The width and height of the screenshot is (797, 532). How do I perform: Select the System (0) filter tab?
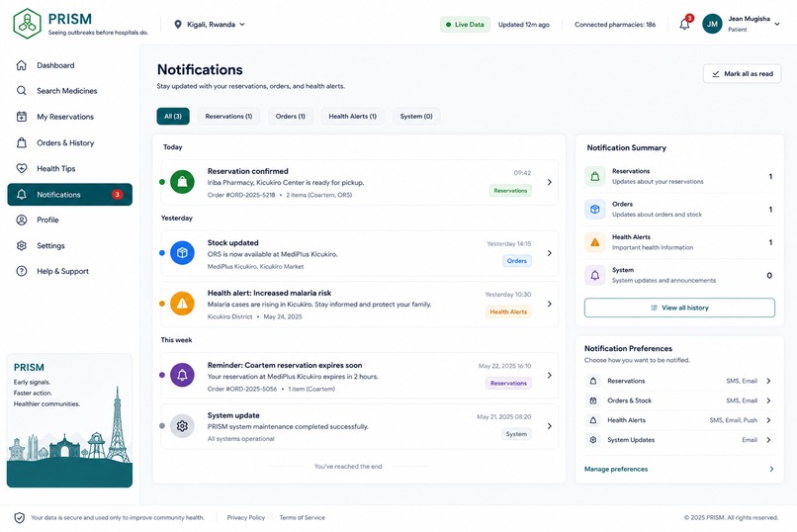[x=416, y=117]
